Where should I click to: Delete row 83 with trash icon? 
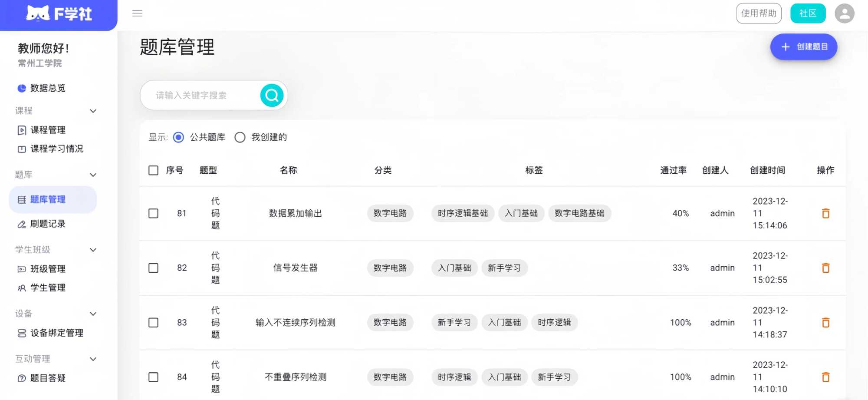click(825, 323)
